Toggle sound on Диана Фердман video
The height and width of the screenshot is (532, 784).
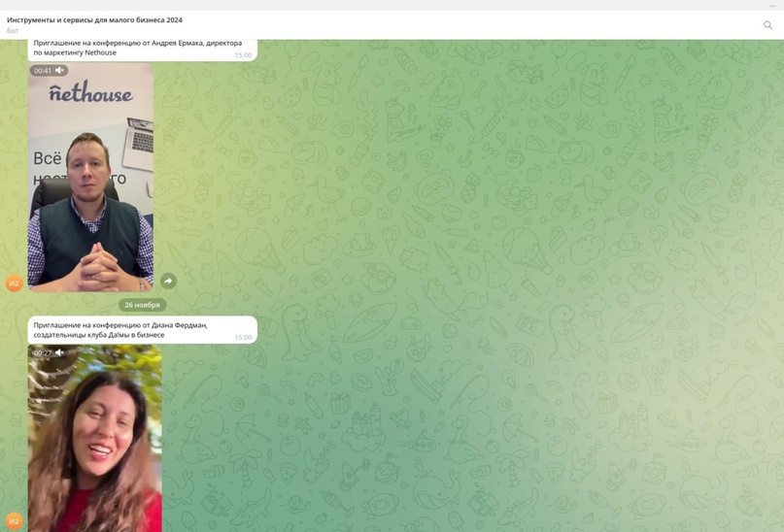pyautogui.click(x=60, y=353)
